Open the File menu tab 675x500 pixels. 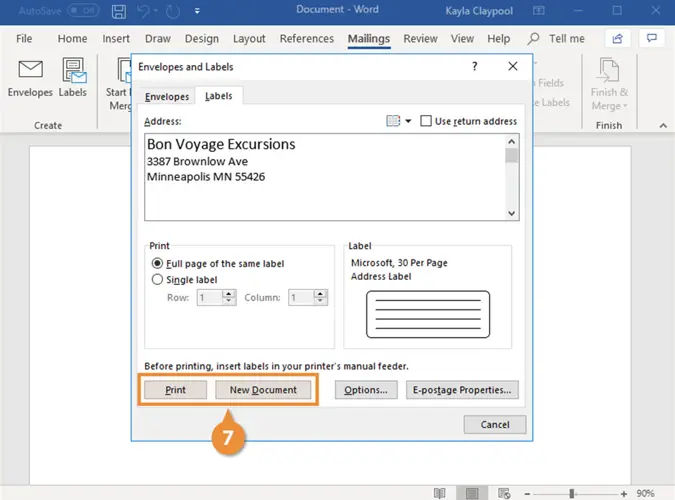pyautogui.click(x=24, y=39)
